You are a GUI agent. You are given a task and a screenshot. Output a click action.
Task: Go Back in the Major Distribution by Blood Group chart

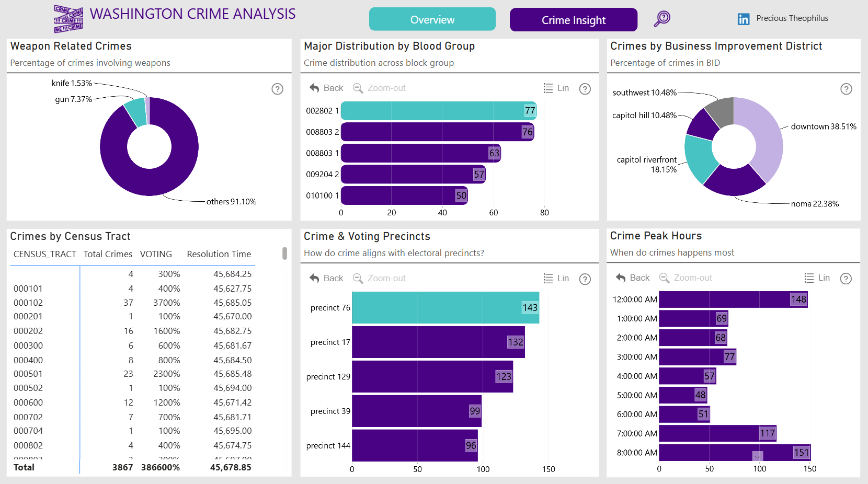(326, 88)
